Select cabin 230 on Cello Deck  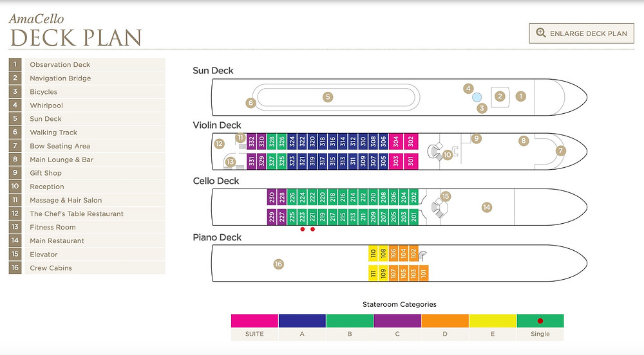272,198
